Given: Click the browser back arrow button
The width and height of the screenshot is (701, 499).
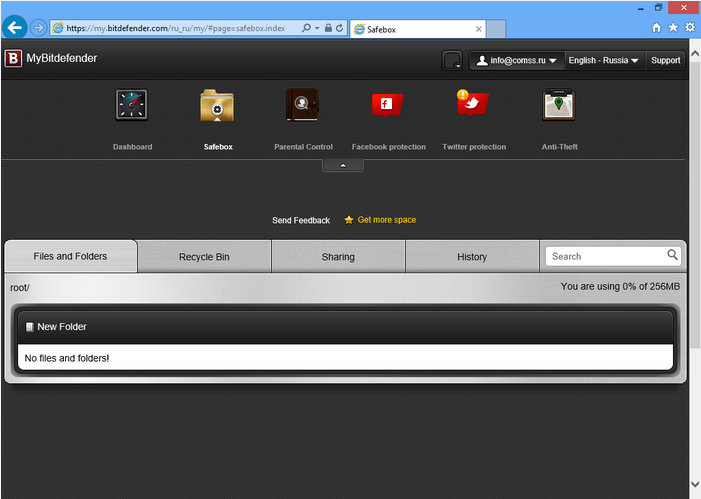Looking at the screenshot, I should tap(14, 28).
